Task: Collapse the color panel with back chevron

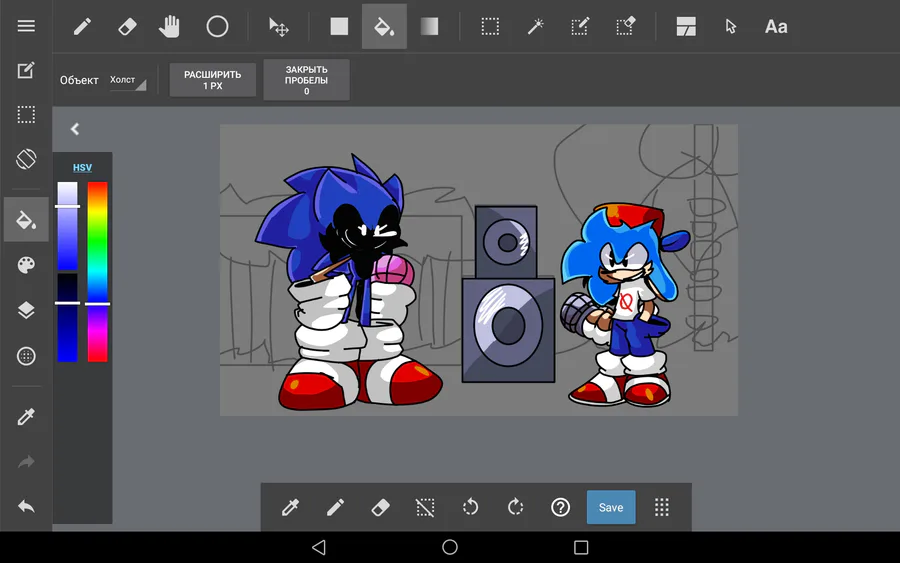Action: 75,129
